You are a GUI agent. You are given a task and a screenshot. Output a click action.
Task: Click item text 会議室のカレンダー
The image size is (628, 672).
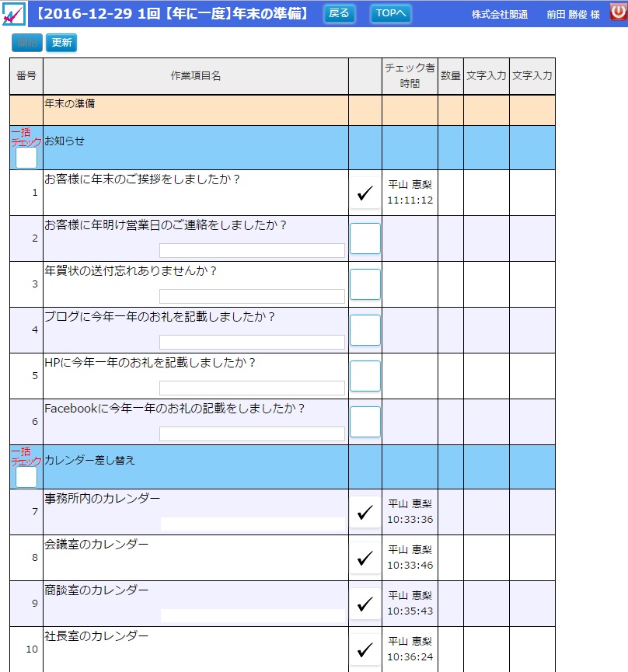click(96, 545)
